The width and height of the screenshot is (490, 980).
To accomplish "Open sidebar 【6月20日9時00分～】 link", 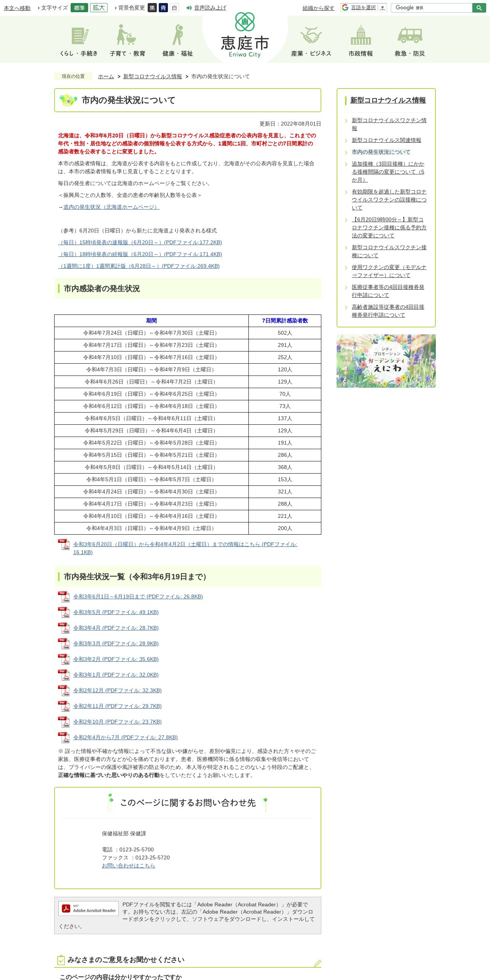I will tap(389, 227).
